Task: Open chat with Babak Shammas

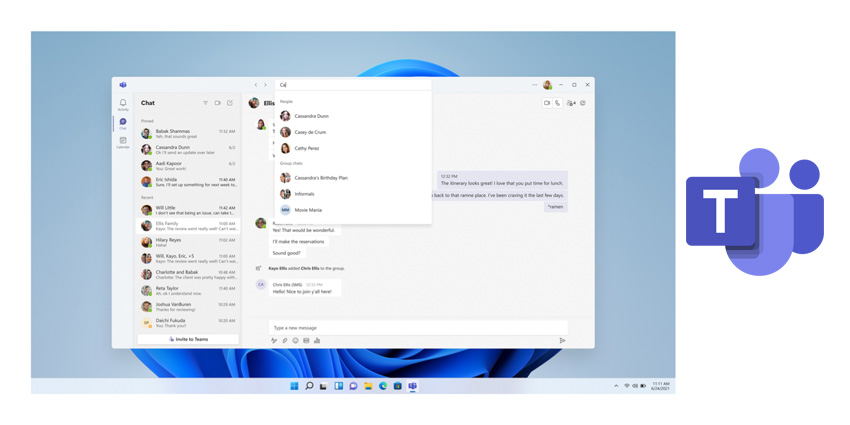Action: [188, 133]
